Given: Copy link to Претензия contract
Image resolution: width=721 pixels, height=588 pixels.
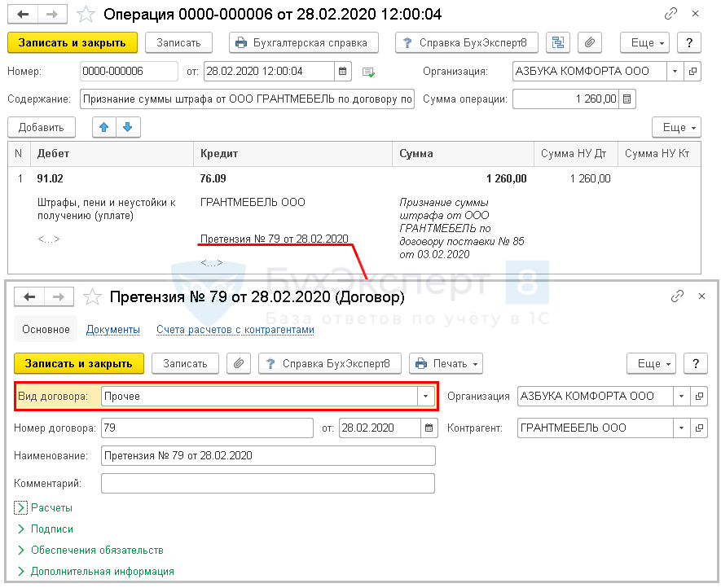Looking at the screenshot, I should coord(677,296).
